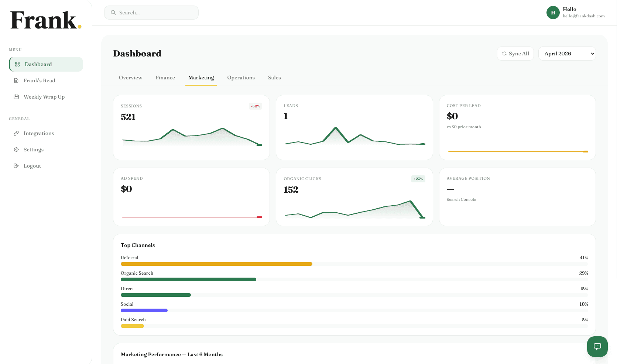617x364 pixels.
Task: Open Weekly Wrap Up page
Action: pyautogui.click(x=46, y=97)
